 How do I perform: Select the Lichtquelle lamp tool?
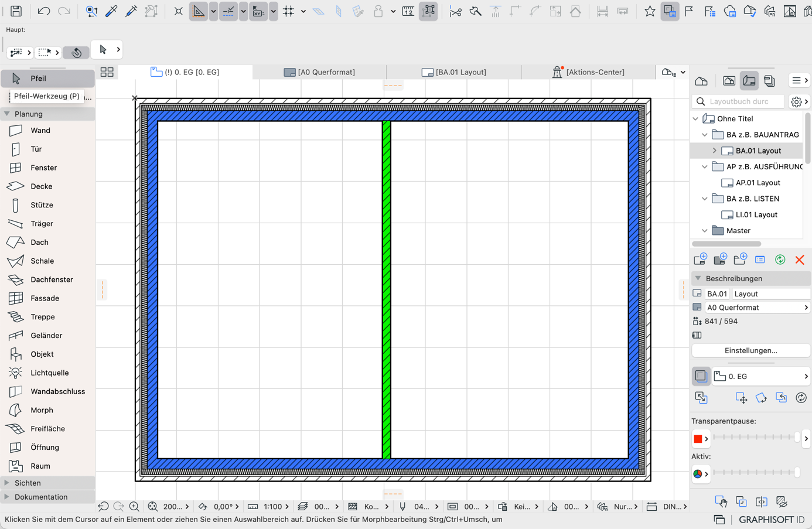coord(48,373)
